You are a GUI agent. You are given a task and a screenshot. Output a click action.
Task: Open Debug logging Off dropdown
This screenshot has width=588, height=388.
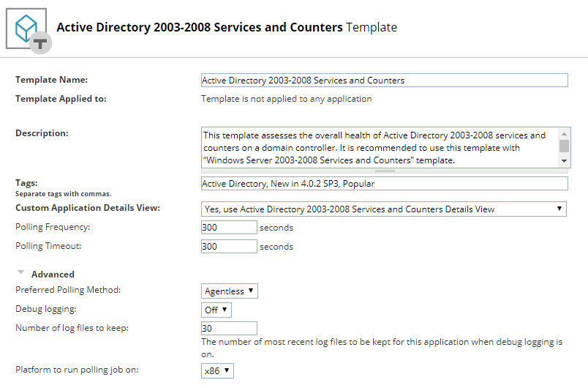[216, 310]
